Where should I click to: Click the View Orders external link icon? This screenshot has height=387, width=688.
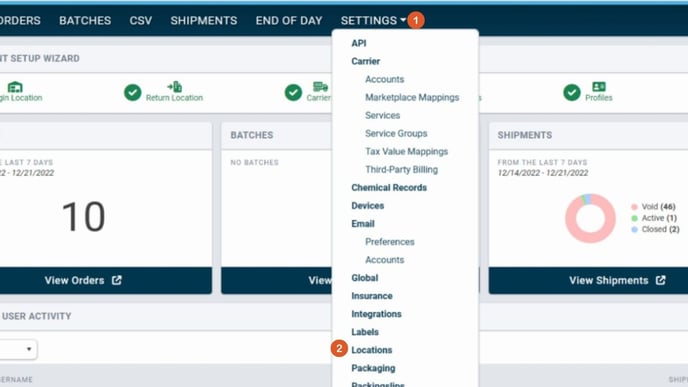[117, 280]
